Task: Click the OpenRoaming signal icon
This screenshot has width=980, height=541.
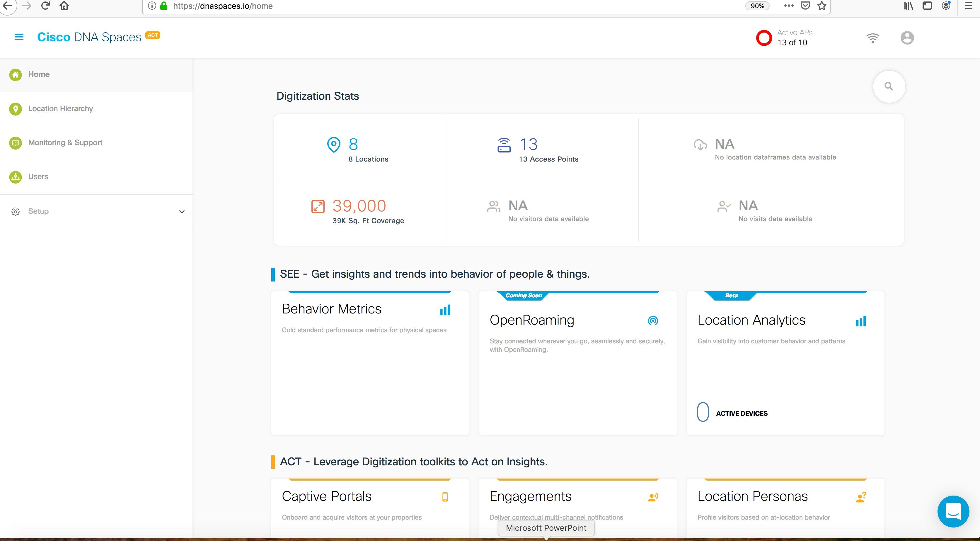Action: 653,320
